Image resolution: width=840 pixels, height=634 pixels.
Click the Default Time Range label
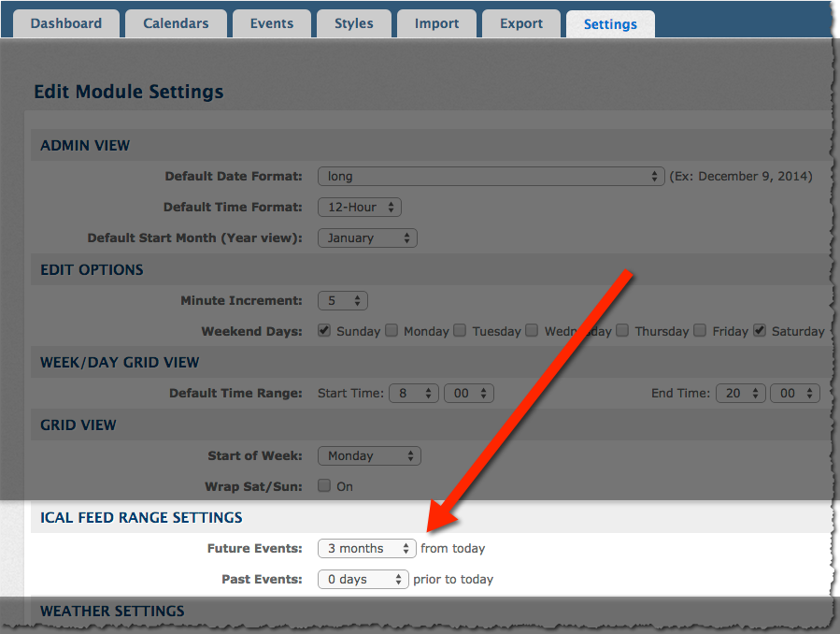click(x=235, y=394)
